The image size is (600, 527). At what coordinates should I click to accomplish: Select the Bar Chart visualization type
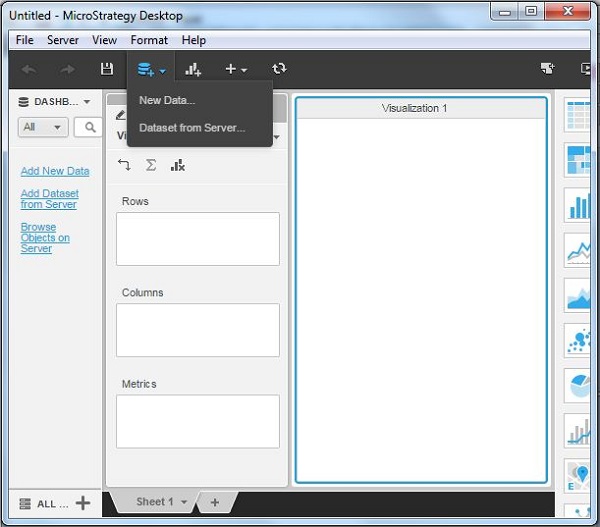[577, 205]
